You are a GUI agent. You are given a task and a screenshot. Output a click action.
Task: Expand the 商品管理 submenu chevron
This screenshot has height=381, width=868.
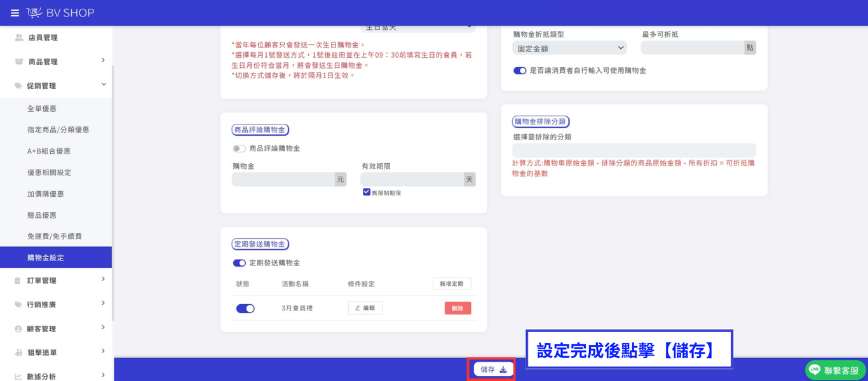[103, 60]
